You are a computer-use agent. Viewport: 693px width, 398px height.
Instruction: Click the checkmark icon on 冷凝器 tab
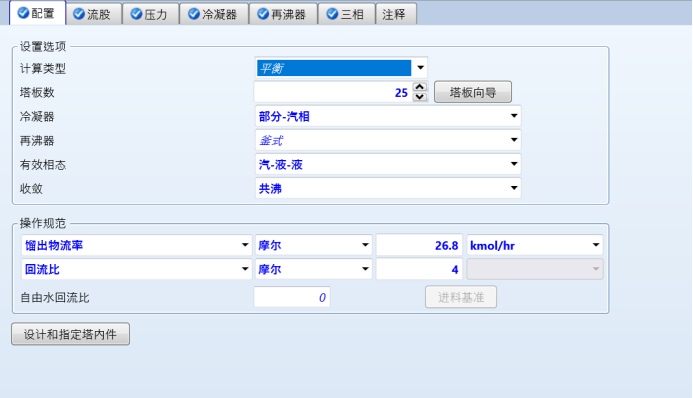pos(194,14)
